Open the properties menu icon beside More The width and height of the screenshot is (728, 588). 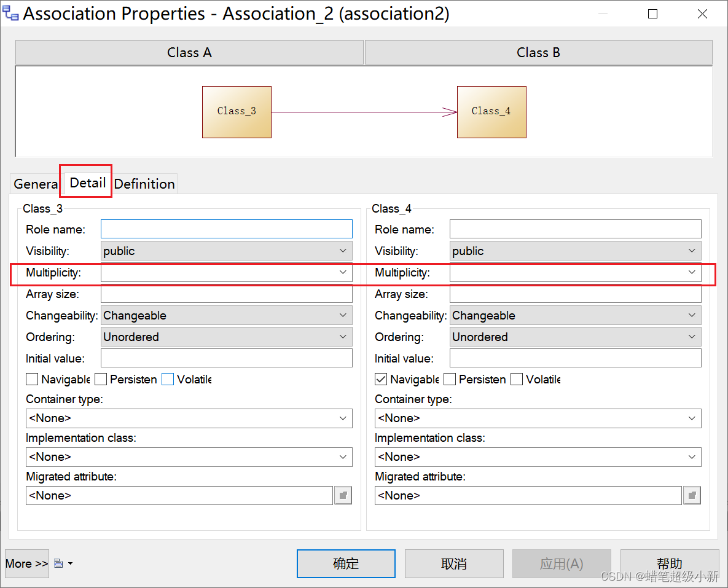pyautogui.click(x=63, y=563)
